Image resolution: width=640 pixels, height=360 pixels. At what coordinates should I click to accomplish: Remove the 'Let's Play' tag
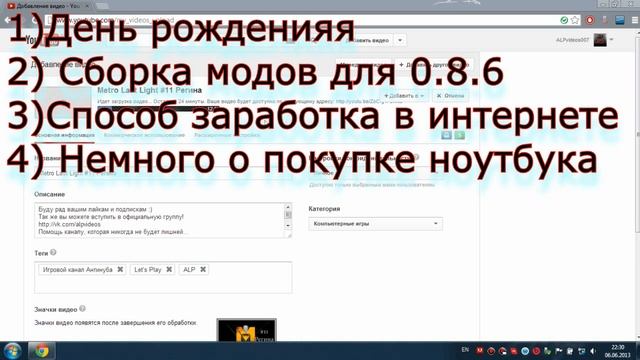169,269
